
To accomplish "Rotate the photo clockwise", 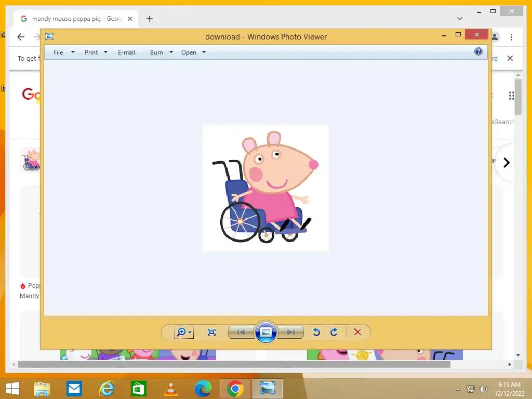I will pyautogui.click(x=334, y=332).
